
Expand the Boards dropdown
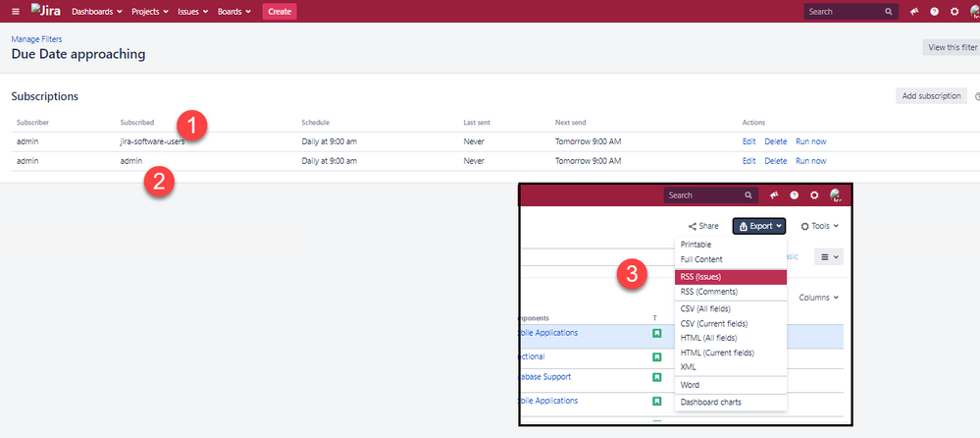234,11
